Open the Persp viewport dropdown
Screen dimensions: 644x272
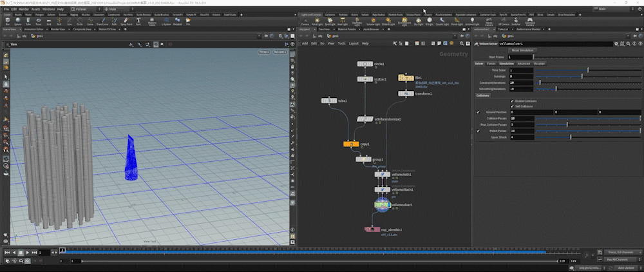[x=263, y=52]
